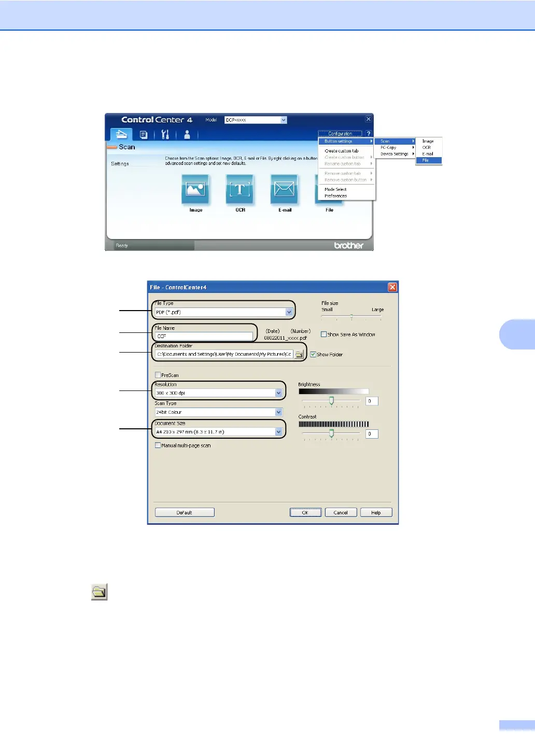Click the Brightness value box
Image resolution: width=535 pixels, height=756 pixels.
click(372, 401)
